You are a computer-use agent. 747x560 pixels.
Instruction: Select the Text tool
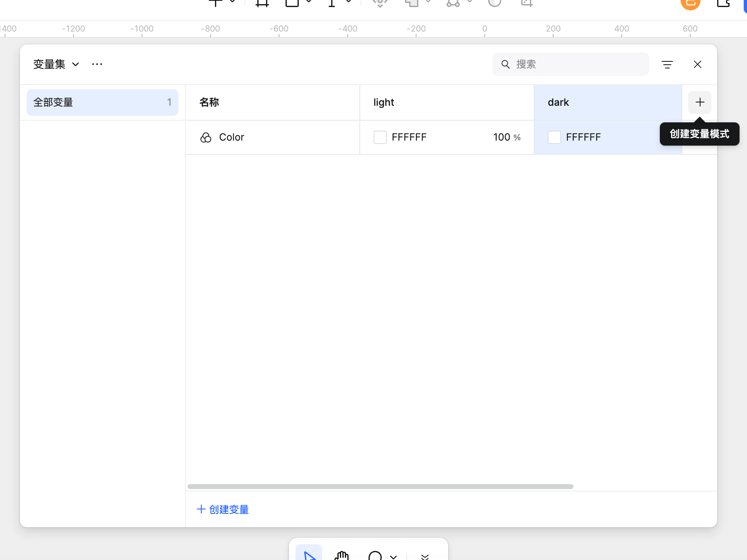pyautogui.click(x=331, y=3)
